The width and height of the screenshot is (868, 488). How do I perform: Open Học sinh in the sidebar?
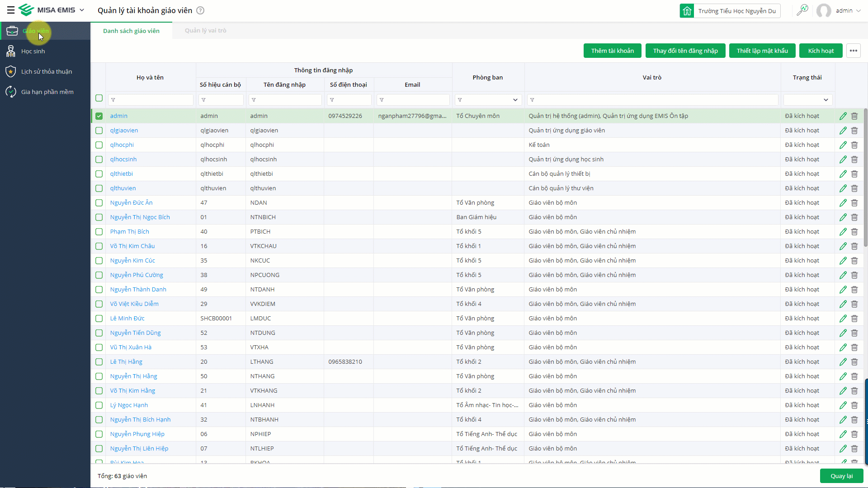[33, 51]
